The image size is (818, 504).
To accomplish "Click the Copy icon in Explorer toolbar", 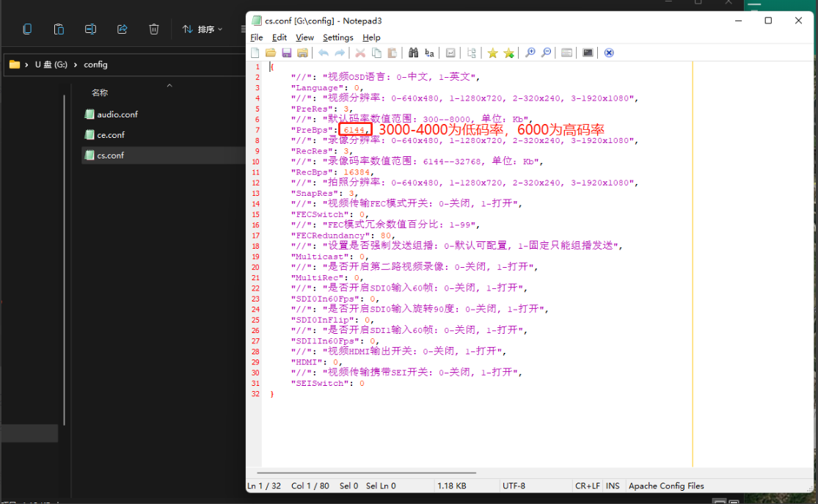I will [x=27, y=29].
